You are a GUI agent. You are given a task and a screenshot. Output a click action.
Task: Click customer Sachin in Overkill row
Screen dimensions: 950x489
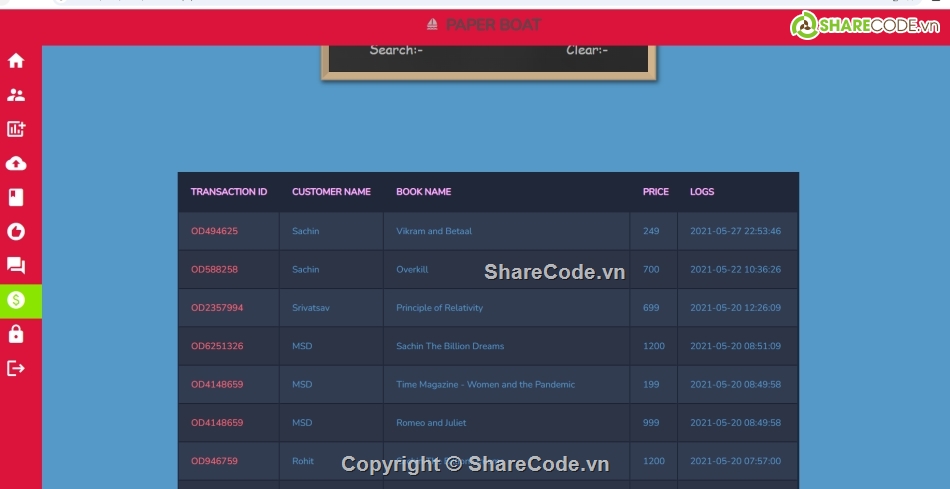[305, 269]
